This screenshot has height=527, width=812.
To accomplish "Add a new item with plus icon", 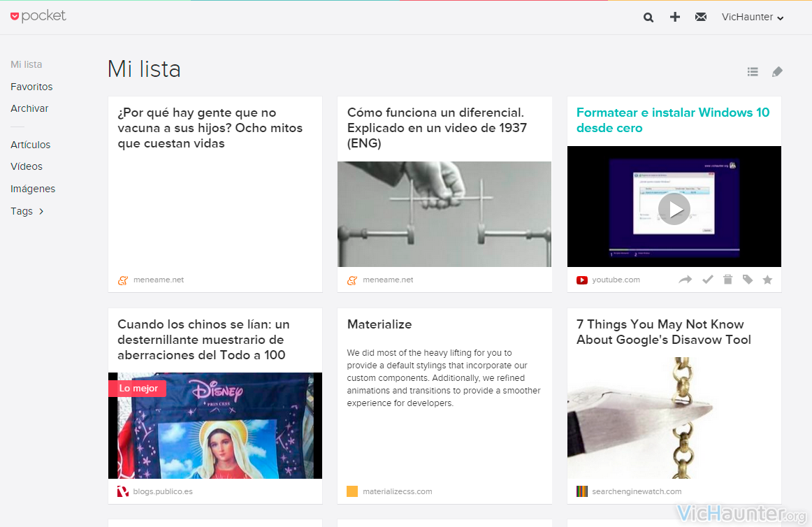I will [675, 17].
